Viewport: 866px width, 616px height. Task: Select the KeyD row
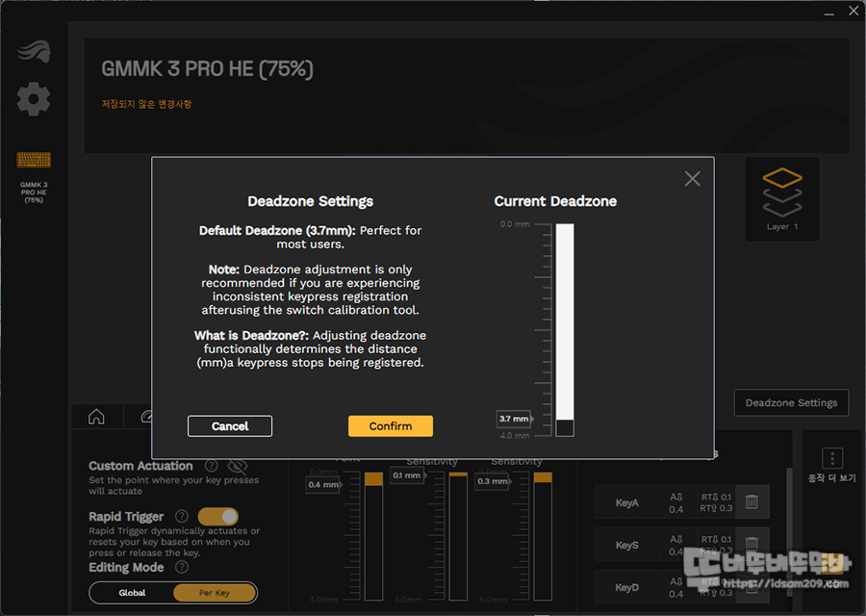click(x=681, y=587)
